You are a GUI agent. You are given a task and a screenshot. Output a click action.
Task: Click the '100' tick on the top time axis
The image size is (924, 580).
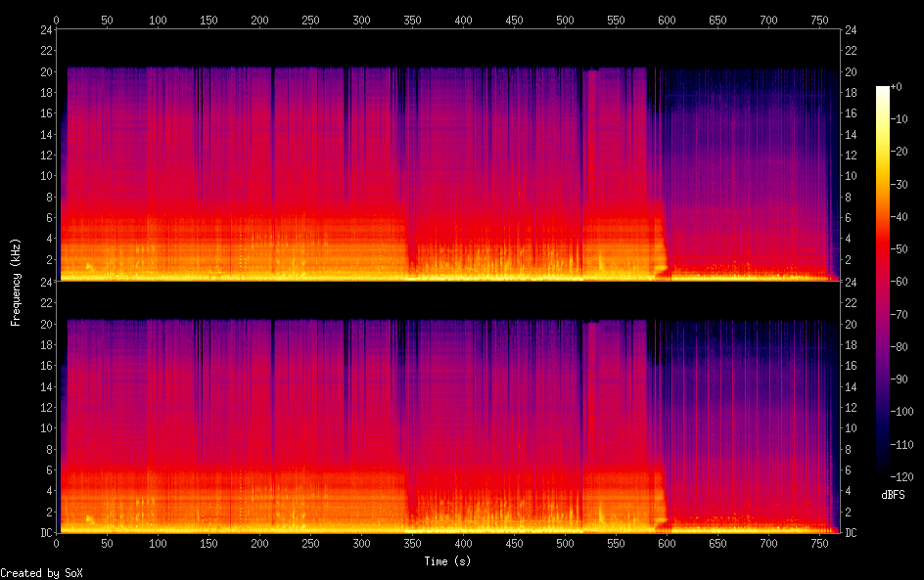[x=158, y=20]
